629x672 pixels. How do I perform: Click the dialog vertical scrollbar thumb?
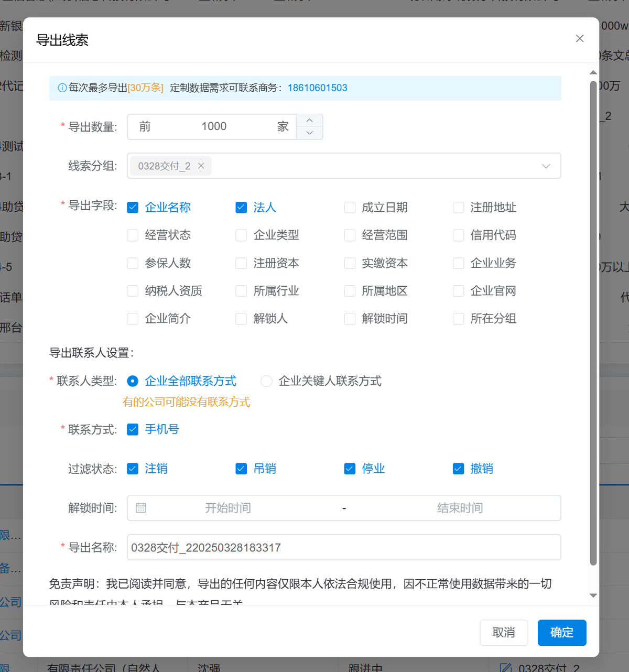click(593, 323)
